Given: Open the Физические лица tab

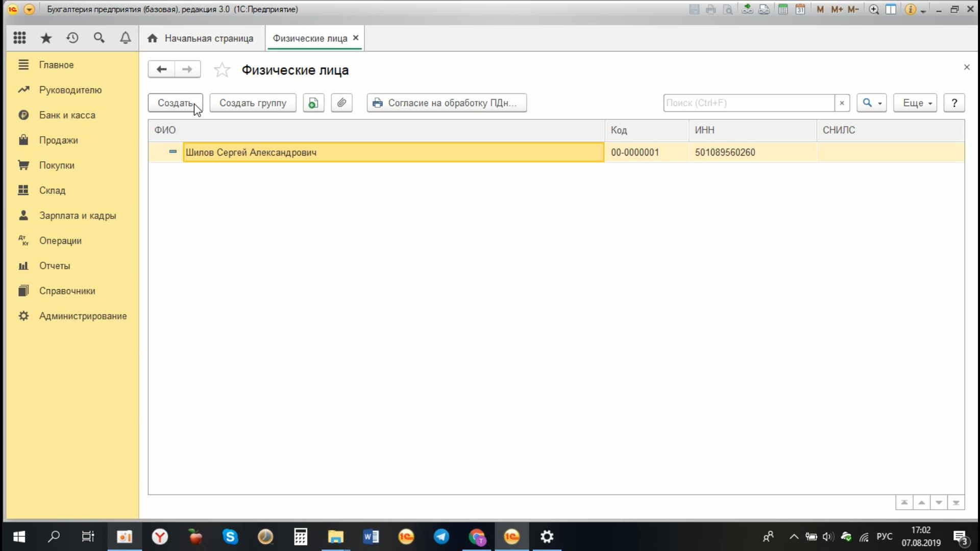Looking at the screenshot, I should 310,38.
